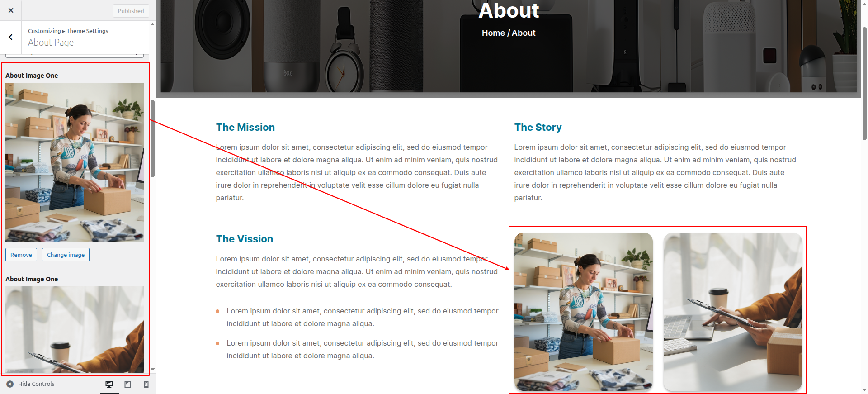
Task: Click the Hide Controls collapse arrow icon
Action: (x=10, y=384)
